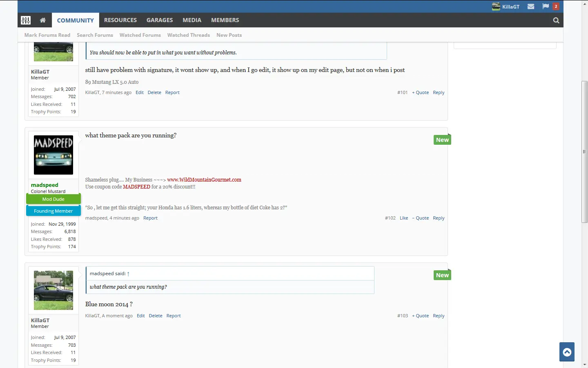Open Search Forums
588x368 pixels.
(95, 35)
